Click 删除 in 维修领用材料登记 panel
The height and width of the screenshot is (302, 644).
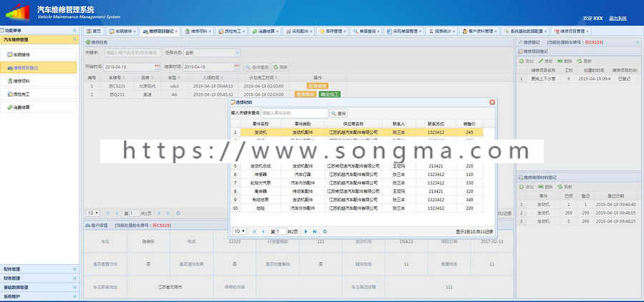[x=545, y=187]
